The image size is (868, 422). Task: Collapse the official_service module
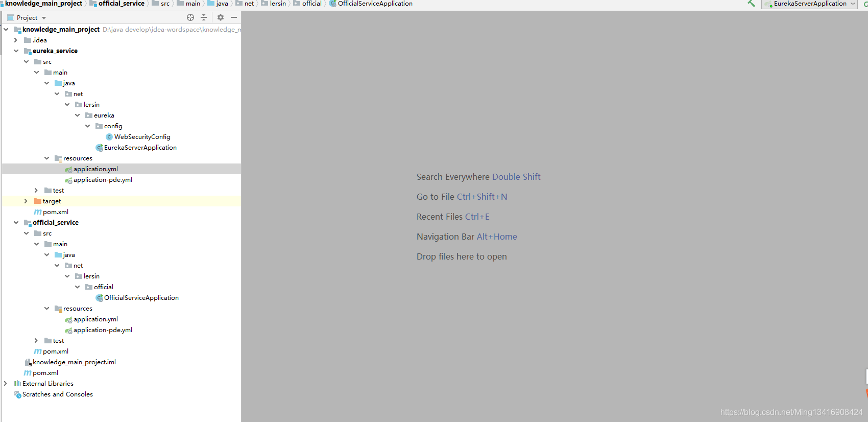(16, 223)
